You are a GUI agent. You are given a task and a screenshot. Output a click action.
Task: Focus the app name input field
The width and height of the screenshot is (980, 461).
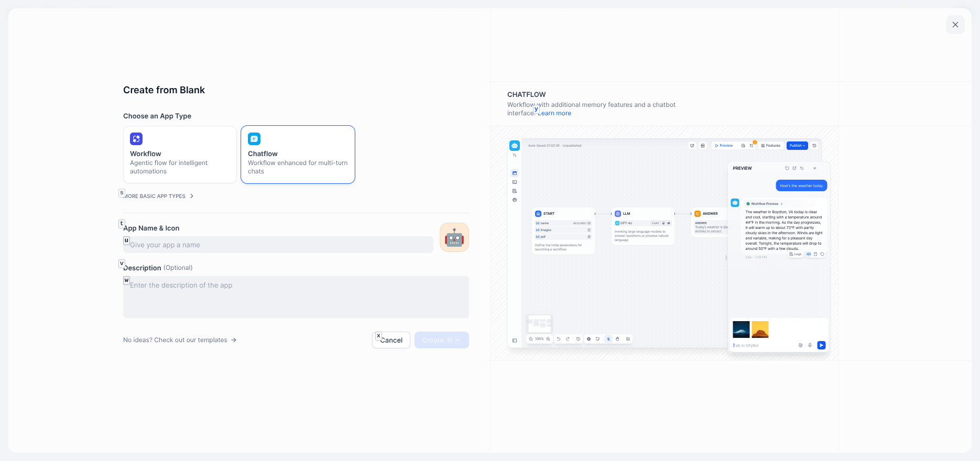click(278, 245)
